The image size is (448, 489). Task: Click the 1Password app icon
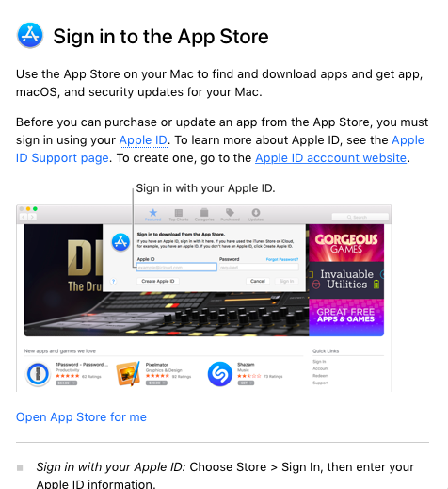pyautogui.click(x=38, y=374)
